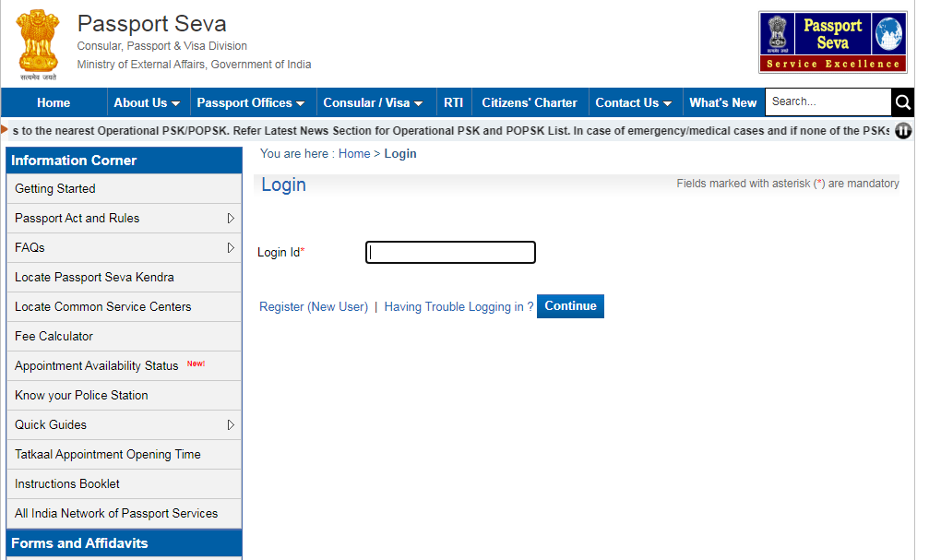Viewport: 941px width, 560px height.
Task: Click the Passport Seva Service Excellence badge
Action: click(831, 42)
